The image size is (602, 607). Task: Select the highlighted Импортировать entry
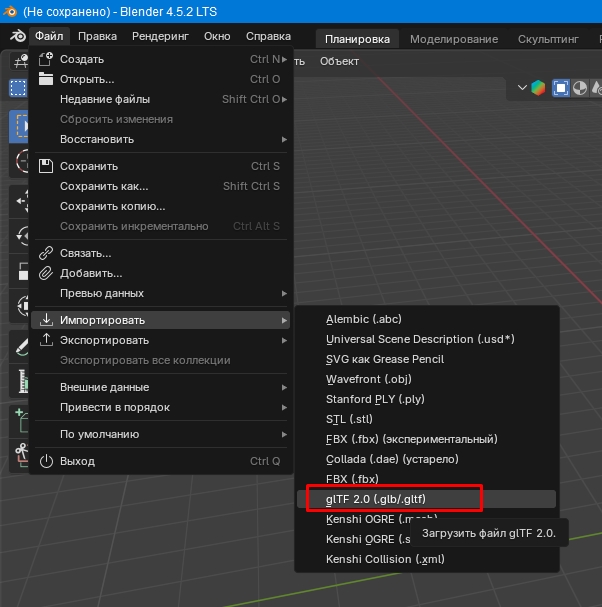162,321
